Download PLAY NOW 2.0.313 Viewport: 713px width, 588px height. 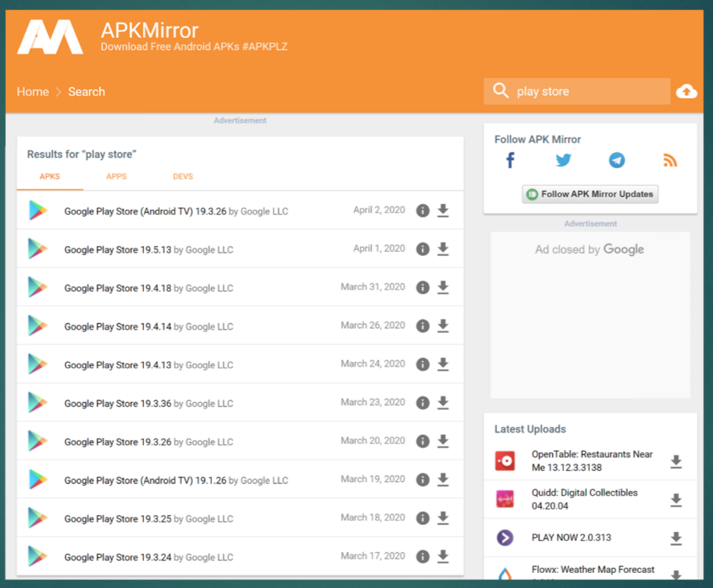(x=676, y=539)
